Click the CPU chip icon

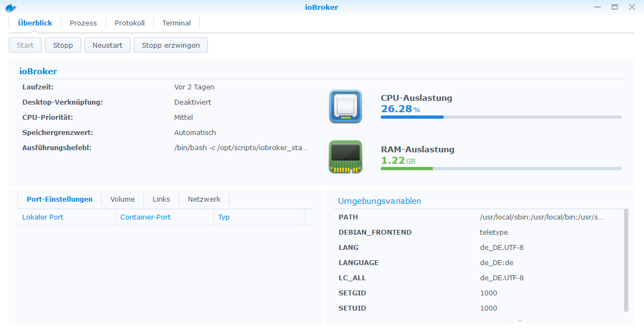346,107
